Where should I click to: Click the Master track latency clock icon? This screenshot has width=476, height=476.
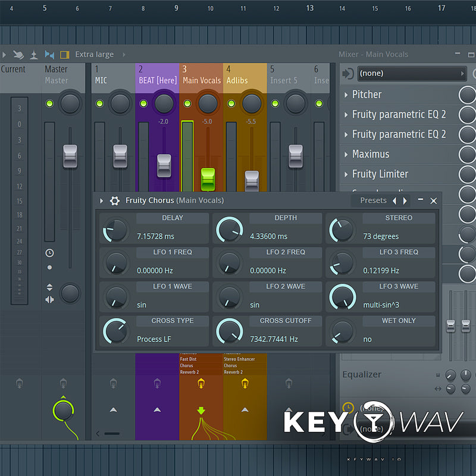[49, 253]
